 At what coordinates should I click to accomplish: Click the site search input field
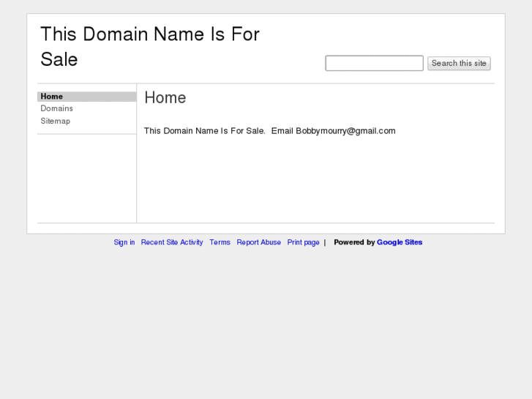pos(374,63)
